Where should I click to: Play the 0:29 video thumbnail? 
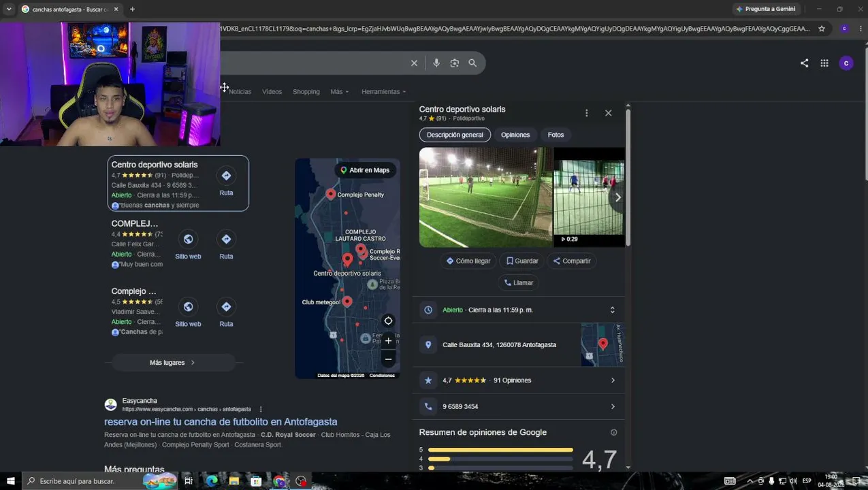(589, 197)
